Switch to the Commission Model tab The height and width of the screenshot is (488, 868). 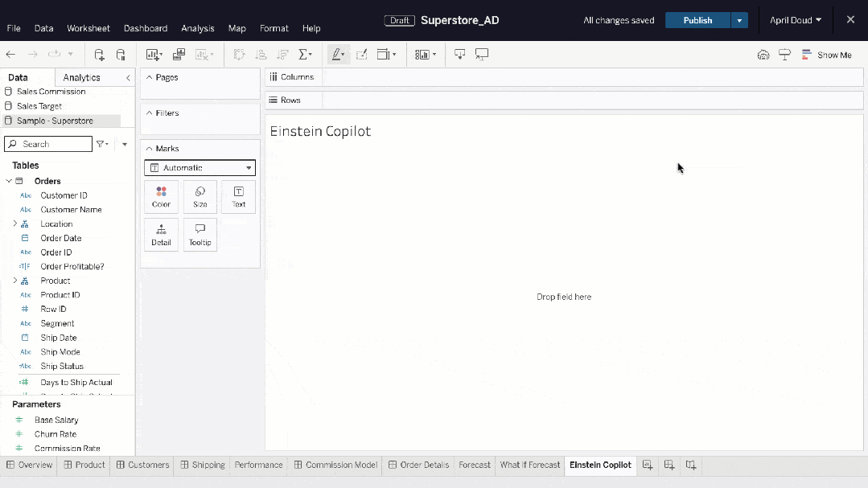(335, 465)
